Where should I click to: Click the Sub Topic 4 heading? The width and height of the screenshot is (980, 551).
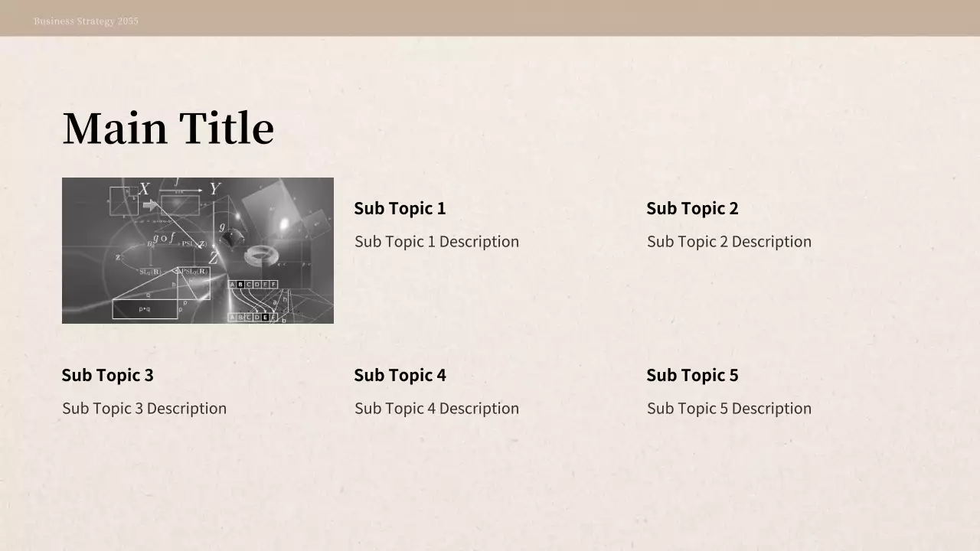click(400, 375)
